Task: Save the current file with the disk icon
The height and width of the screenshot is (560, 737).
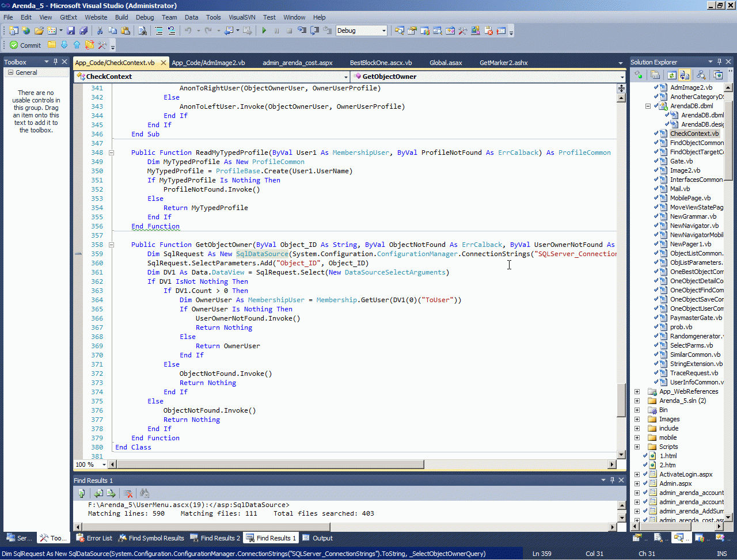Action: click(71, 31)
